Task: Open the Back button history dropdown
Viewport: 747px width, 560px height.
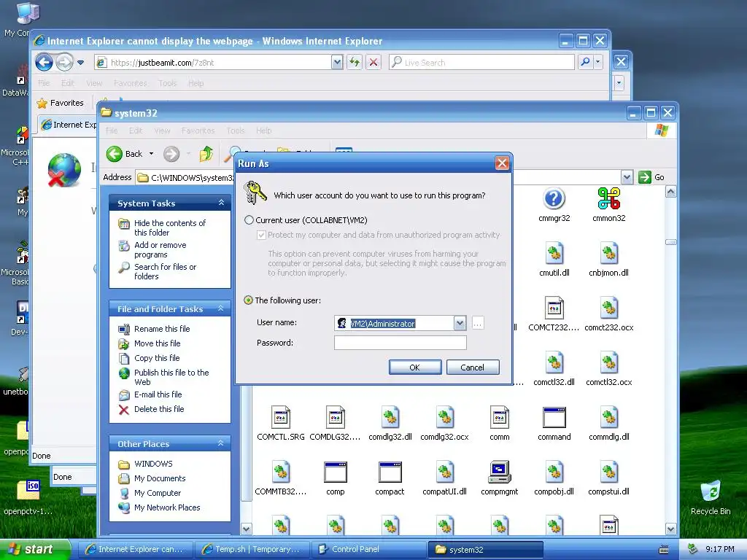Action: [152, 154]
